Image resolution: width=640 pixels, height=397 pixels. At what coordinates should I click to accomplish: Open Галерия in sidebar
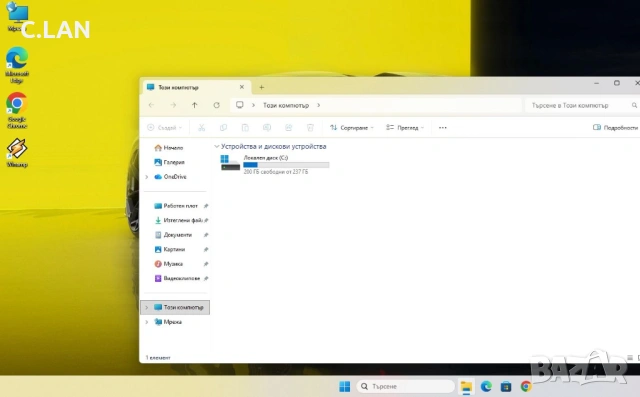(x=169, y=162)
